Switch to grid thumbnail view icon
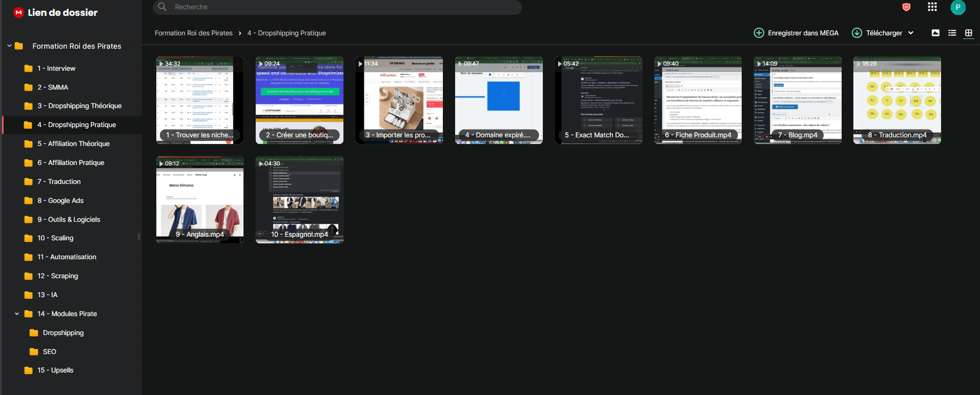This screenshot has width=980, height=395. [968, 33]
